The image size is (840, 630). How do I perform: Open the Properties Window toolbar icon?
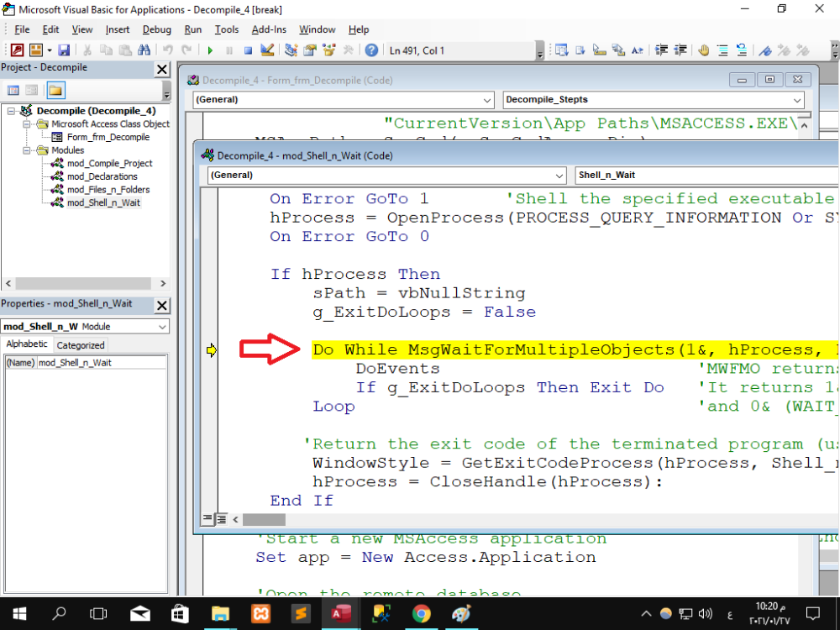[310, 50]
